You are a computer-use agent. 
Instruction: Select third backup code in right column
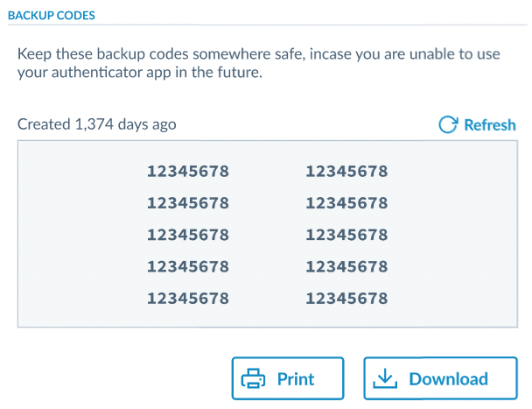click(x=346, y=235)
